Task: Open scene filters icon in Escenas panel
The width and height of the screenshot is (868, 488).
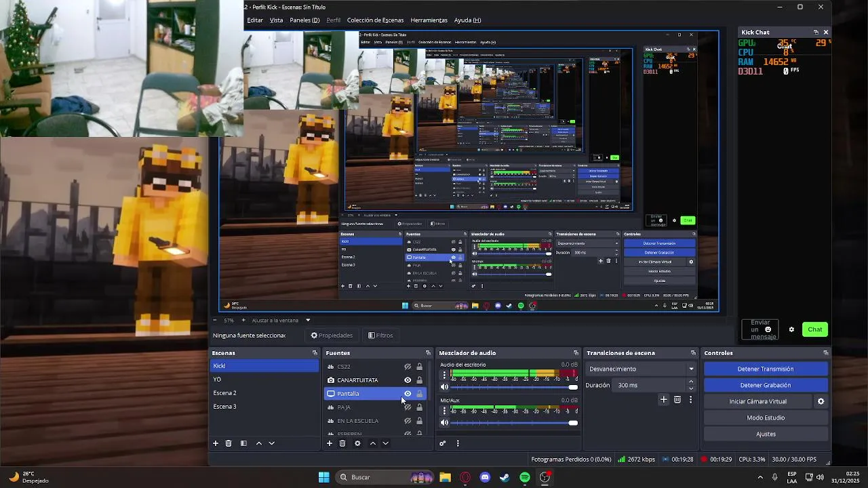Action: click(243, 443)
